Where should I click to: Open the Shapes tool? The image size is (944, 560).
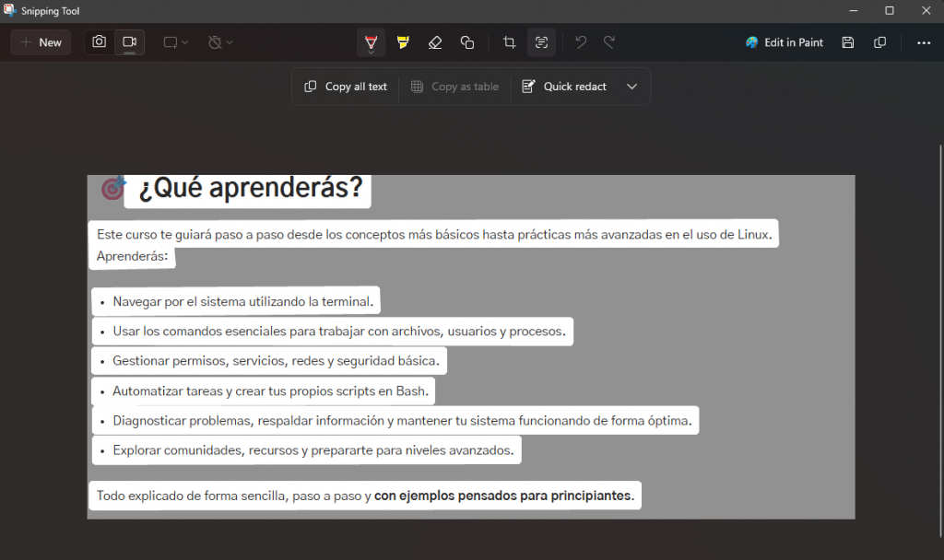pos(467,42)
